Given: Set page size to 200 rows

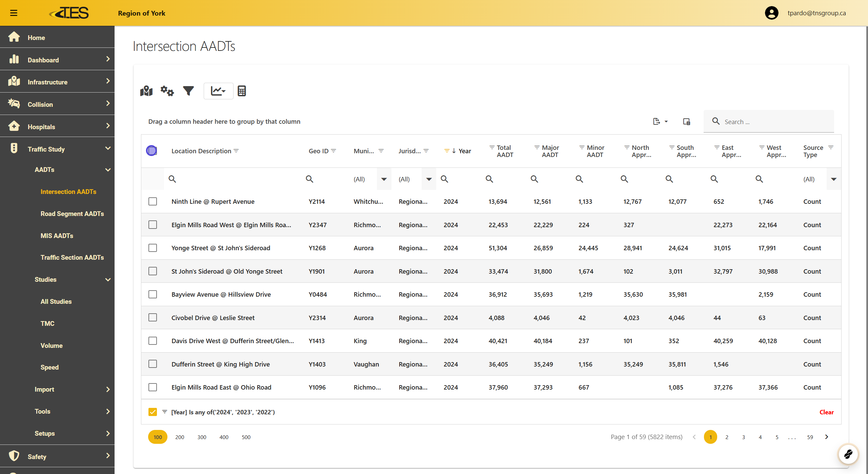Looking at the screenshot, I should click(180, 437).
